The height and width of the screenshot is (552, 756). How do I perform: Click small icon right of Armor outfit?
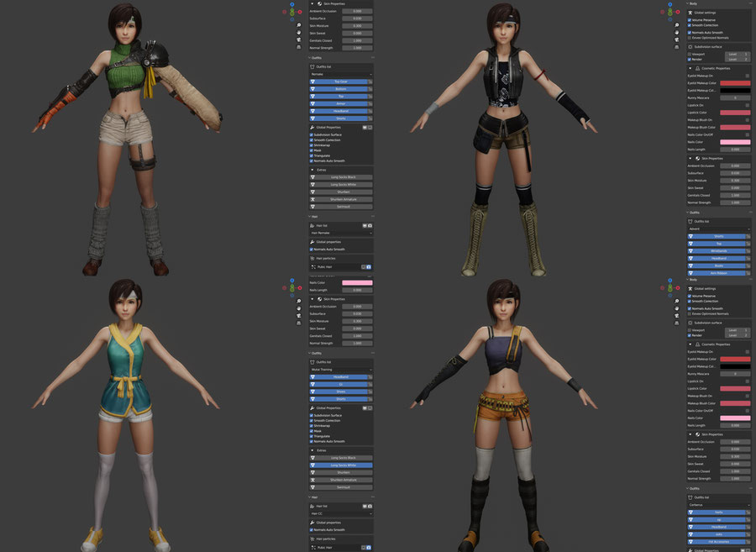point(370,103)
